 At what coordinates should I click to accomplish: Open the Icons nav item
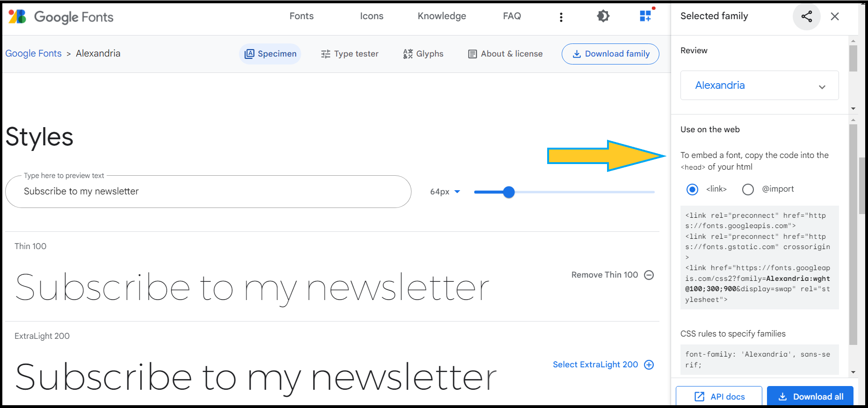(x=371, y=16)
